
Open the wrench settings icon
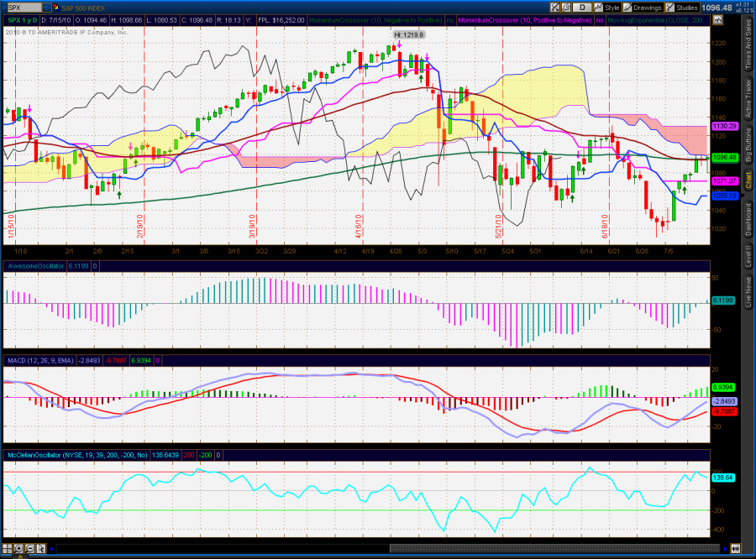tap(566, 8)
